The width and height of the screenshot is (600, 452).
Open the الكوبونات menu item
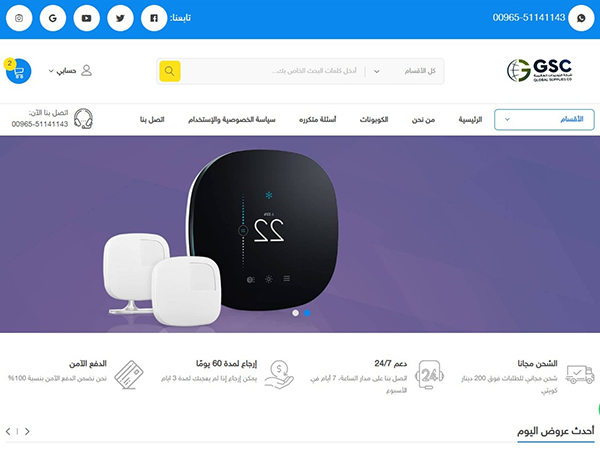click(374, 120)
